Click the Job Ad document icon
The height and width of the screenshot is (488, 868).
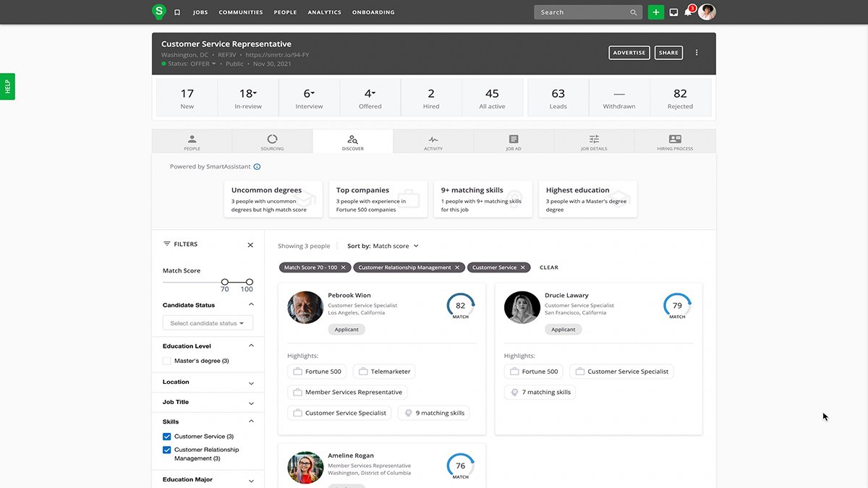point(514,141)
